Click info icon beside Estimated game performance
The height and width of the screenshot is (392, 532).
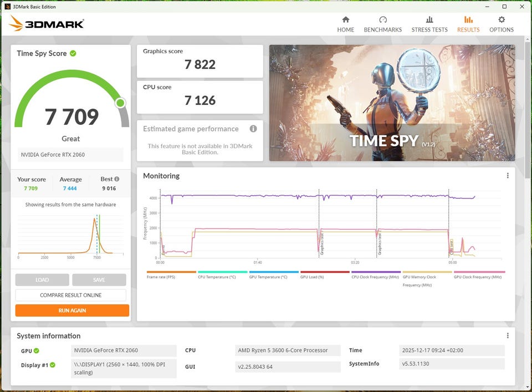click(x=253, y=129)
